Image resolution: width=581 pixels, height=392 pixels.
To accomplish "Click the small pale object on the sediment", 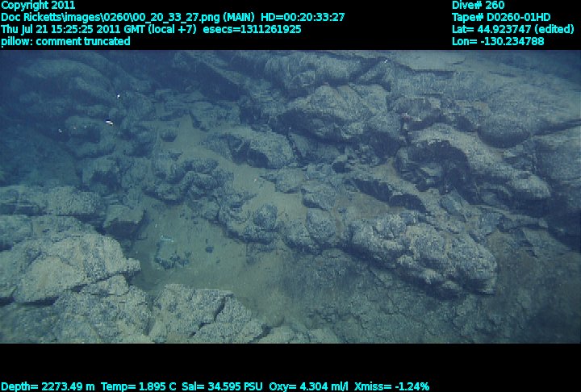I will click(x=166, y=238).
